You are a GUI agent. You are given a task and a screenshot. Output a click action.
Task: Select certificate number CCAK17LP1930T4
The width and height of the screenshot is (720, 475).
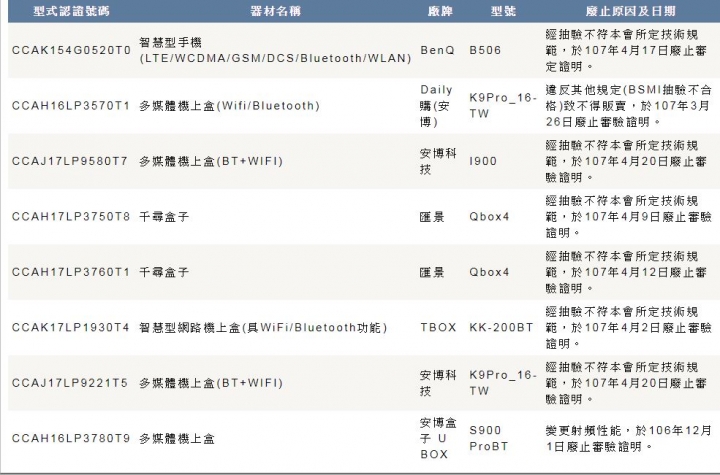[71, 328]
